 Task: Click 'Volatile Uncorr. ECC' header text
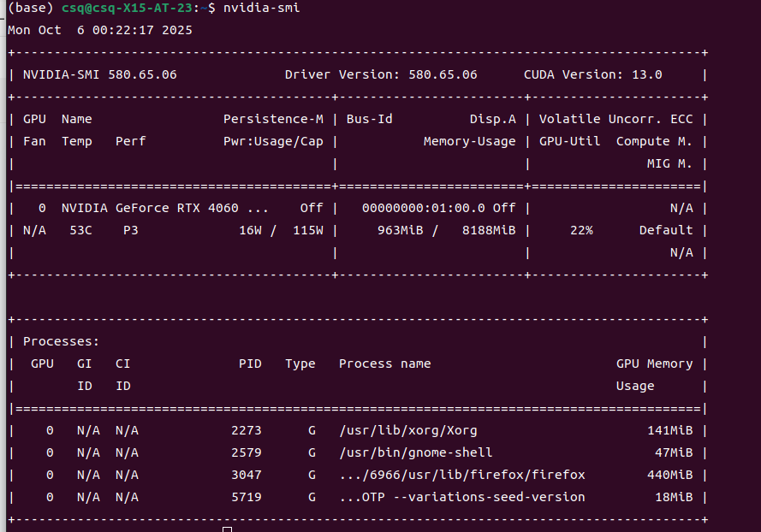click(x=615, y=119)
